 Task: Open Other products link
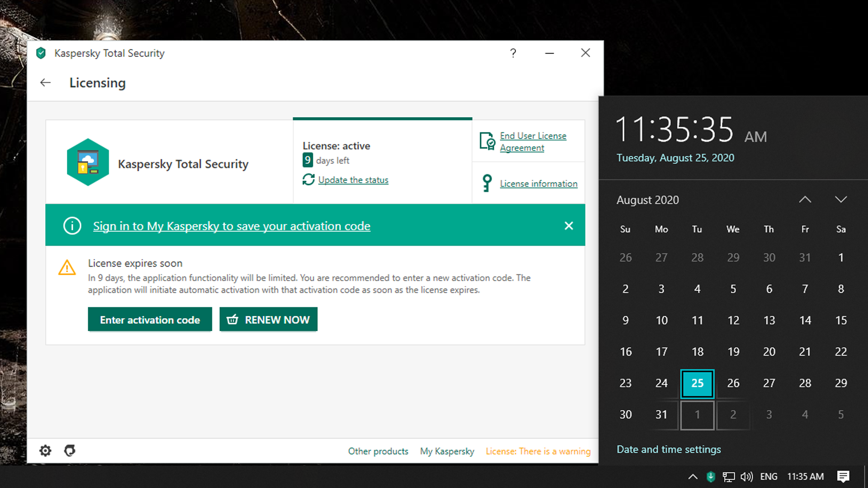[378, 451]
